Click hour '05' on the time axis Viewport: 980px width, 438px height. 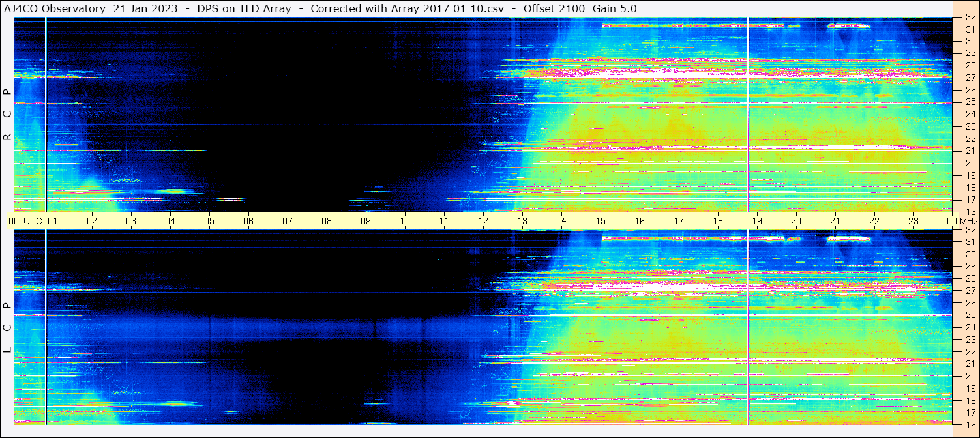[209, 221]
